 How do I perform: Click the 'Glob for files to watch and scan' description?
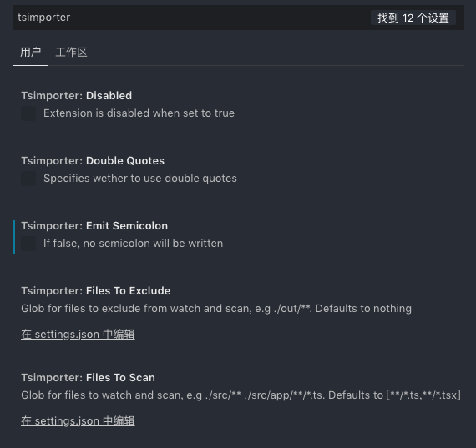[x=241, y=395]
